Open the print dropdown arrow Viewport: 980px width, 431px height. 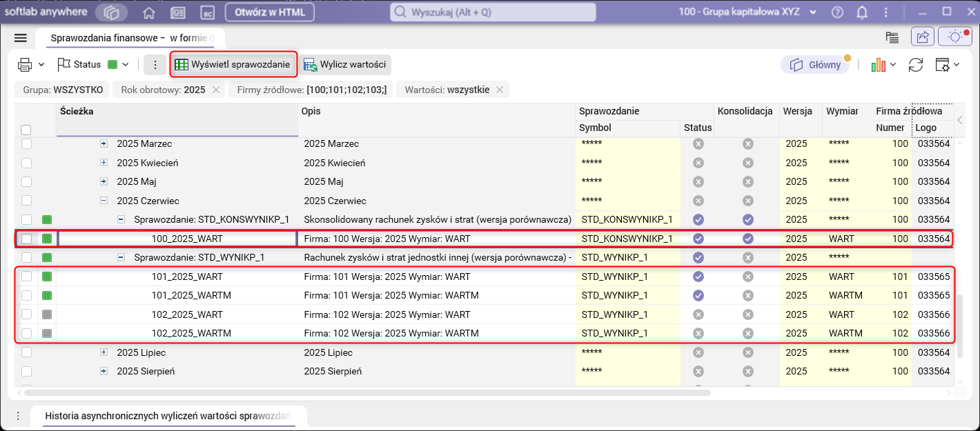coord(41,65)
